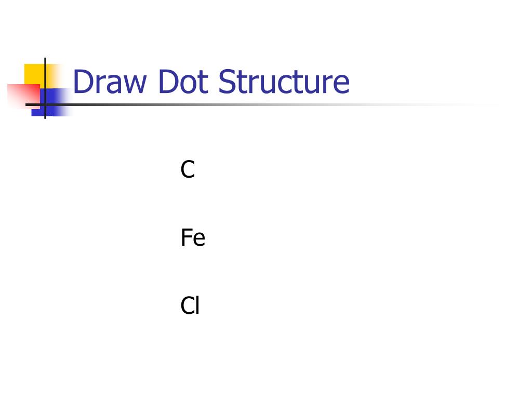Click the blue square beside the title
This screenshot has width=532, height=399.
51,102
